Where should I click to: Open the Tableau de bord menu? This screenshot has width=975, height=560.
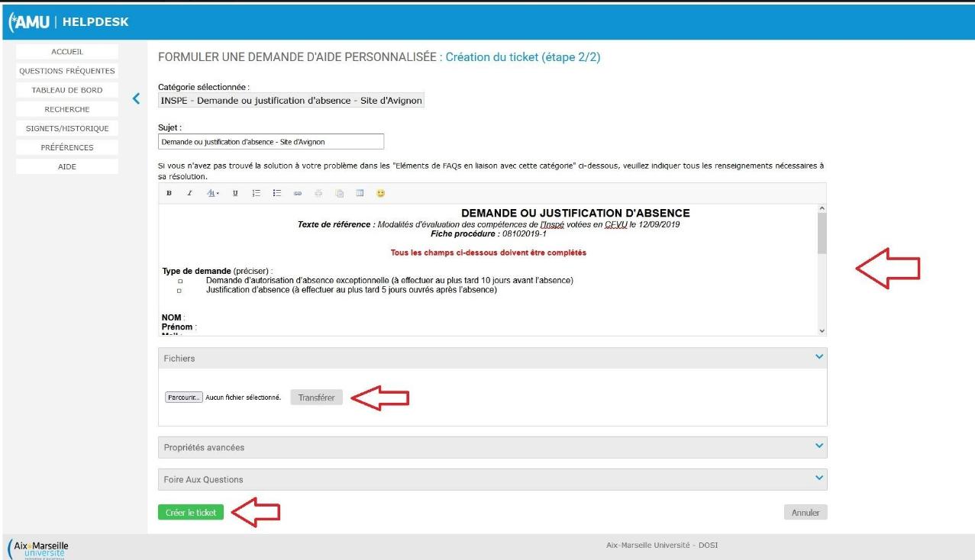coord(67,90)
